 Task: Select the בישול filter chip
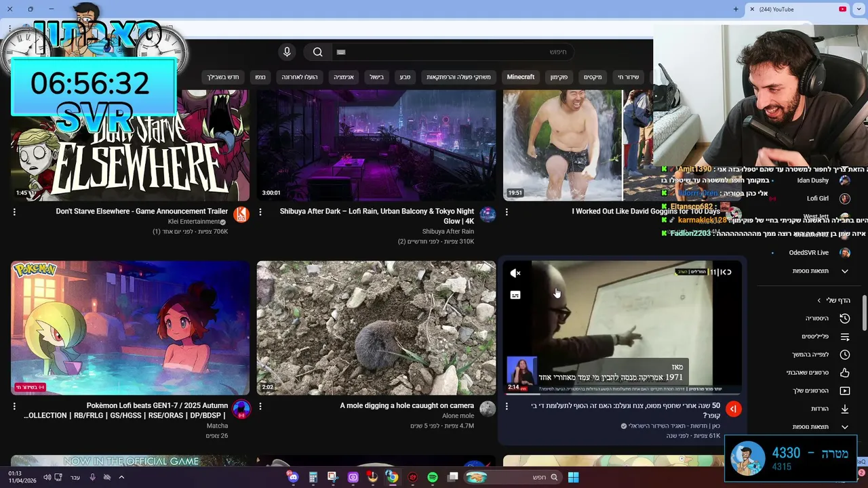[377, 77]
